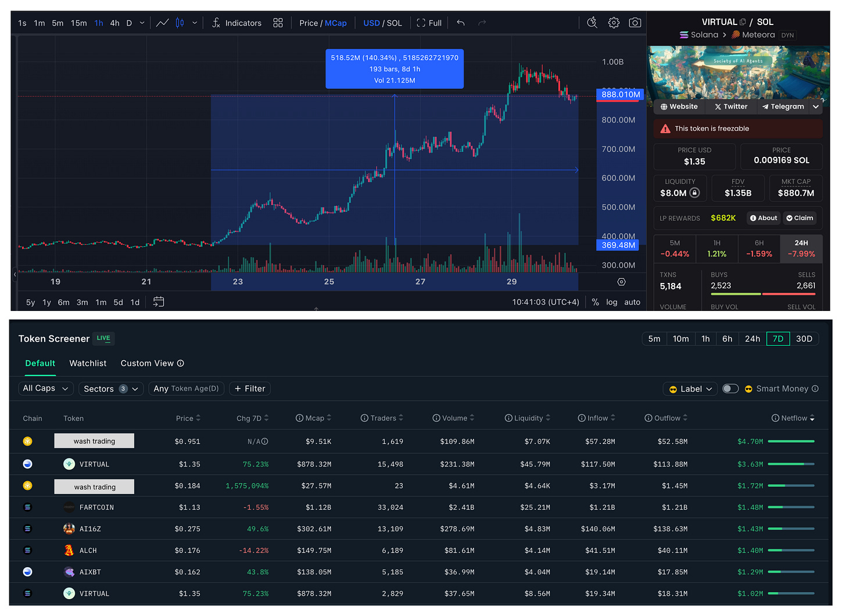Click the + Filter button
This screenshot has width=846, height=616.
point(250,389)
